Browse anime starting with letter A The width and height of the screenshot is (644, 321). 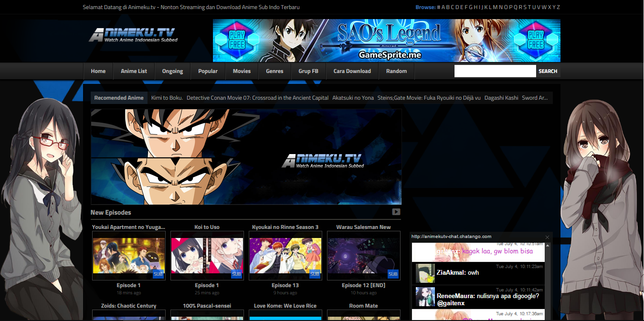(x=443, y=7)
